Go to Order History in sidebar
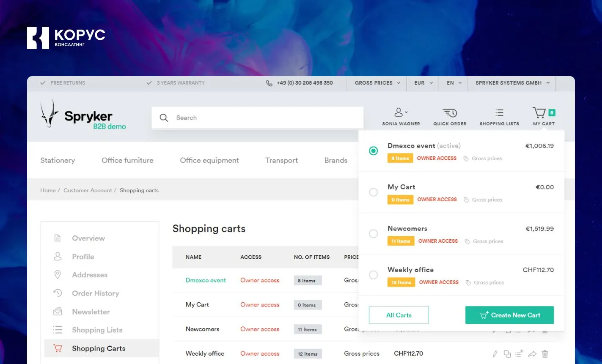Image resolution: width=602 pixels, height=364 pixels. [95, 293]
